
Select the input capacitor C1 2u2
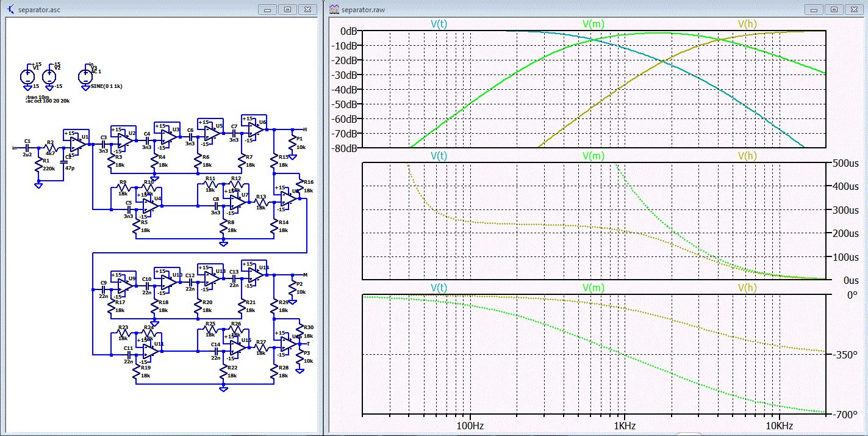click(x=27, y=147)
